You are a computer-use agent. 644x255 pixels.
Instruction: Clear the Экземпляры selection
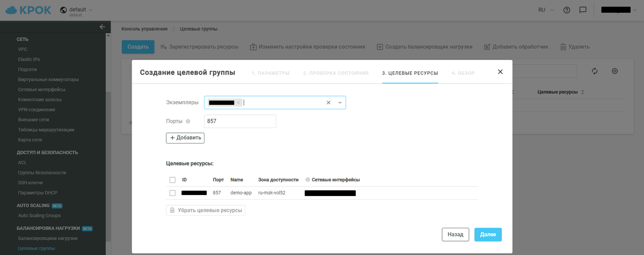click(328, 102)
